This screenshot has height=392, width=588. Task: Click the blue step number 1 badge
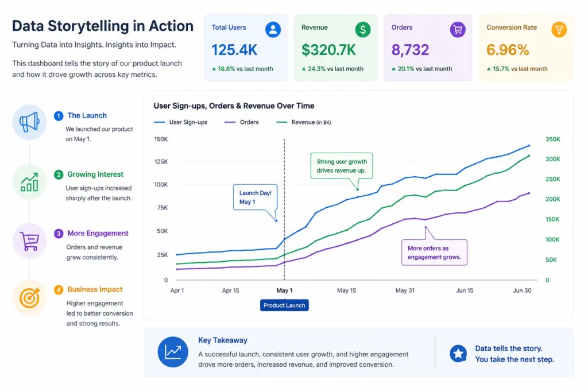click(x=59, y=116)
